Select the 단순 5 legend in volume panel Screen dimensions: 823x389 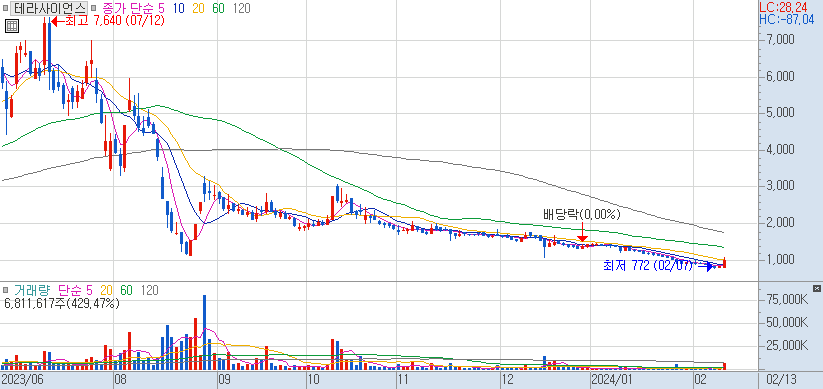76,290
